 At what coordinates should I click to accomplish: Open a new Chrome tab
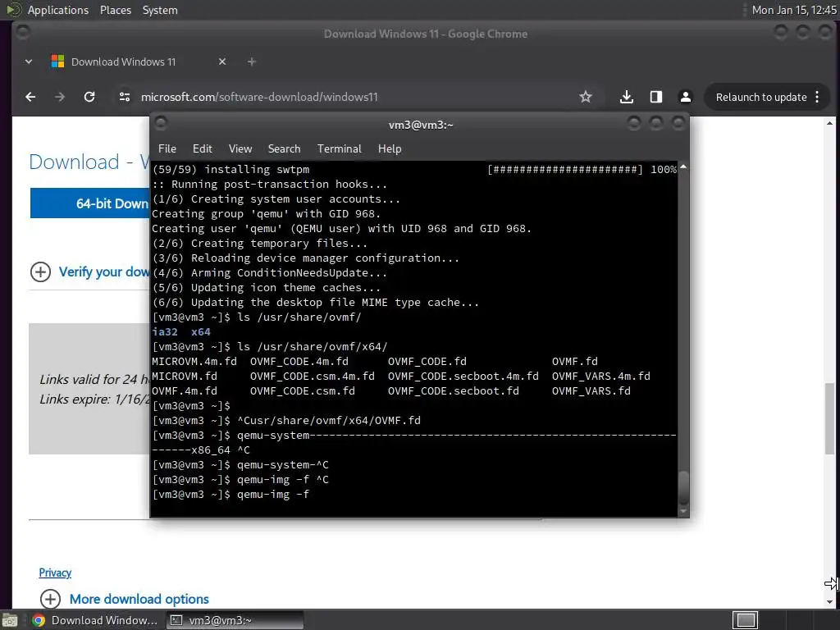(251, 62)
